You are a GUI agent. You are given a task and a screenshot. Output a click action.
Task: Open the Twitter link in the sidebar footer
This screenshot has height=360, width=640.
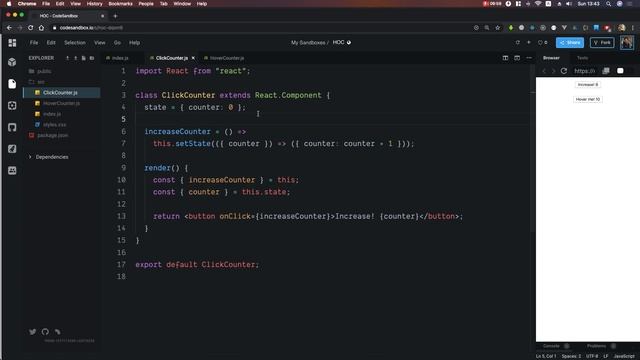tap(33, 331)
